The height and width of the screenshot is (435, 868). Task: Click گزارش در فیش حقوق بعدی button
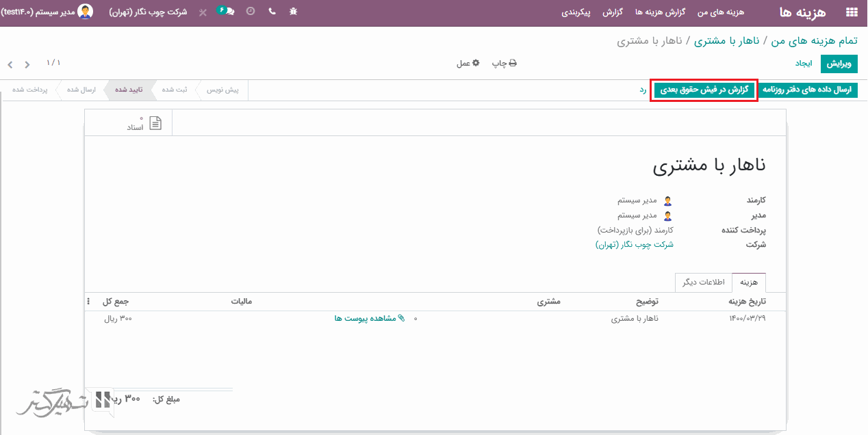(x=704, y=90)
